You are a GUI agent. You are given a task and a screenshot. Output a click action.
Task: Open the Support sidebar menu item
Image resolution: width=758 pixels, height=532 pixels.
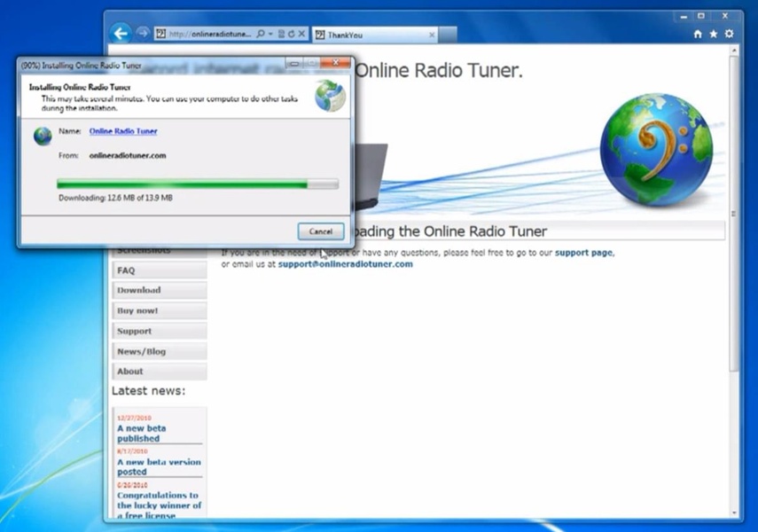coord(160,332)
